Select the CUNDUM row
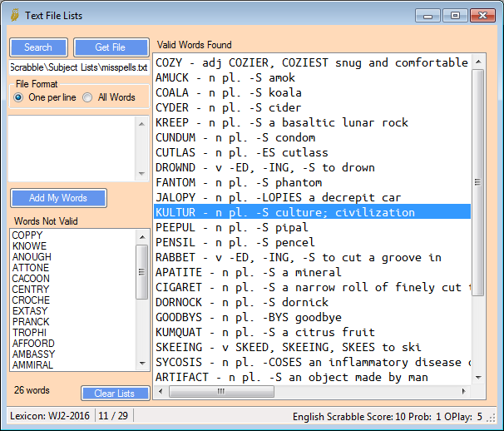 (x=313, y=137)
